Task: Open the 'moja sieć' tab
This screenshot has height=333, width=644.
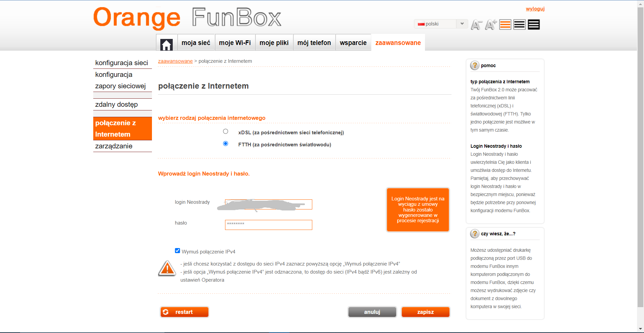Action: tap(196, 43)
